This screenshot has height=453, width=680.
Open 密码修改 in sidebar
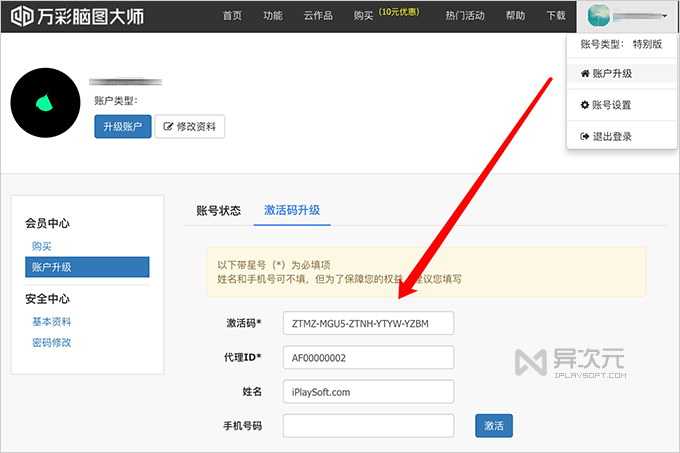click(52, 342)
